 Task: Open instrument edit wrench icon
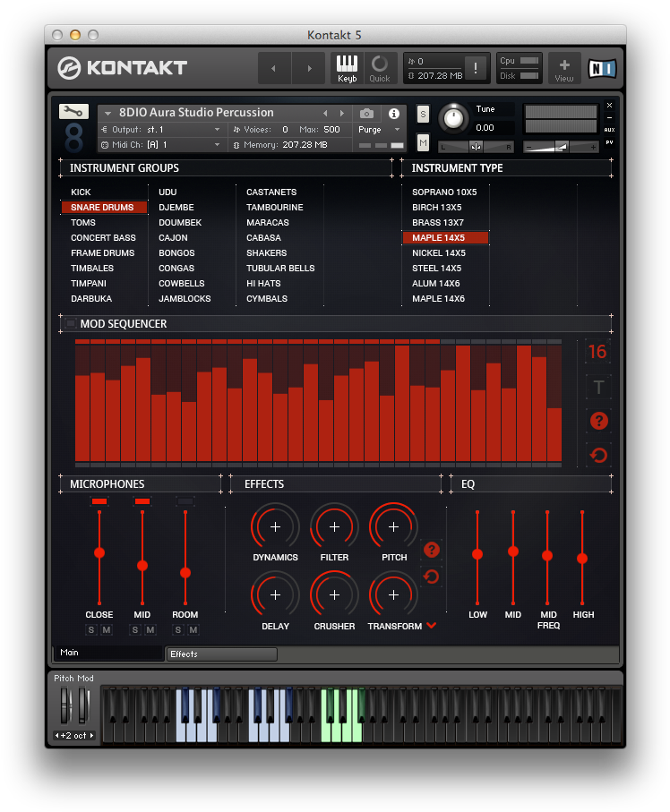[73, 111]
